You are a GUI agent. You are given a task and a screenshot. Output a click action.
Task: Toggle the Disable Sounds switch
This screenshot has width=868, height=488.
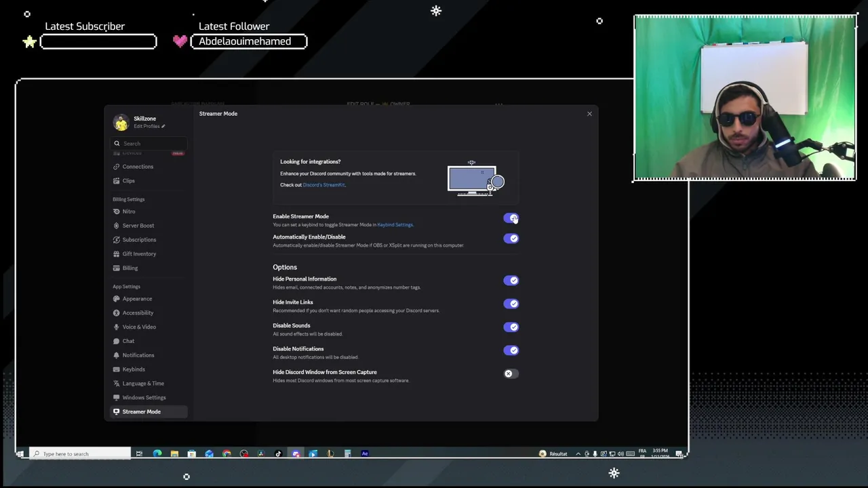click(511, 327)
